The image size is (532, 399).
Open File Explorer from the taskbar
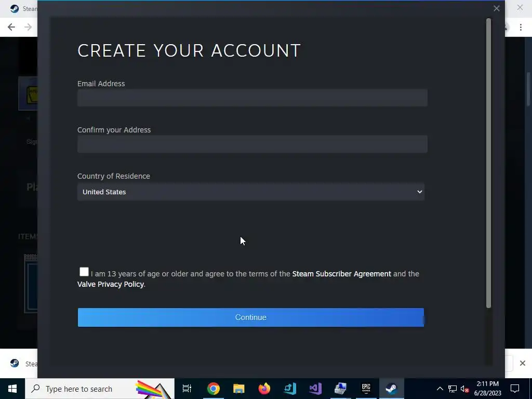239,389
